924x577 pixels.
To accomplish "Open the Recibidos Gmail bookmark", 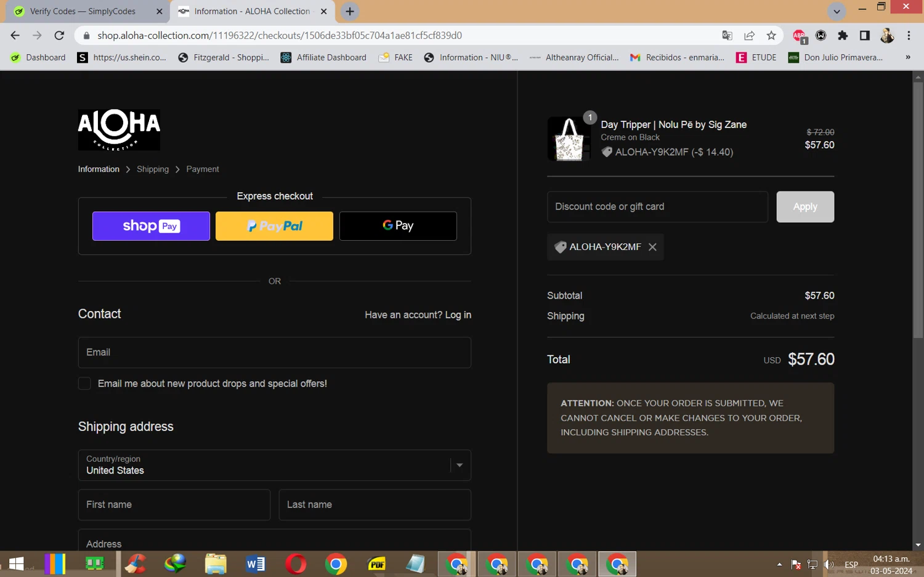I will click(x=677, y=57).
